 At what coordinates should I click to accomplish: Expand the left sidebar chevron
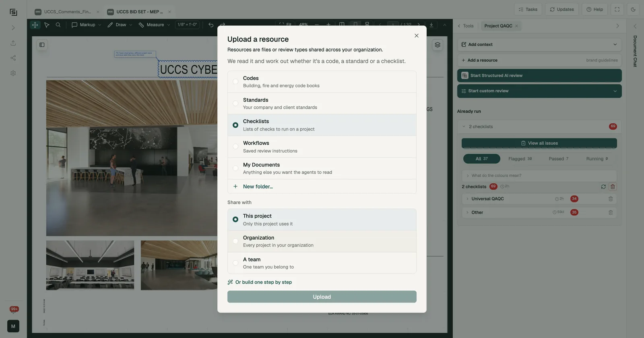[x=13, y=28]
